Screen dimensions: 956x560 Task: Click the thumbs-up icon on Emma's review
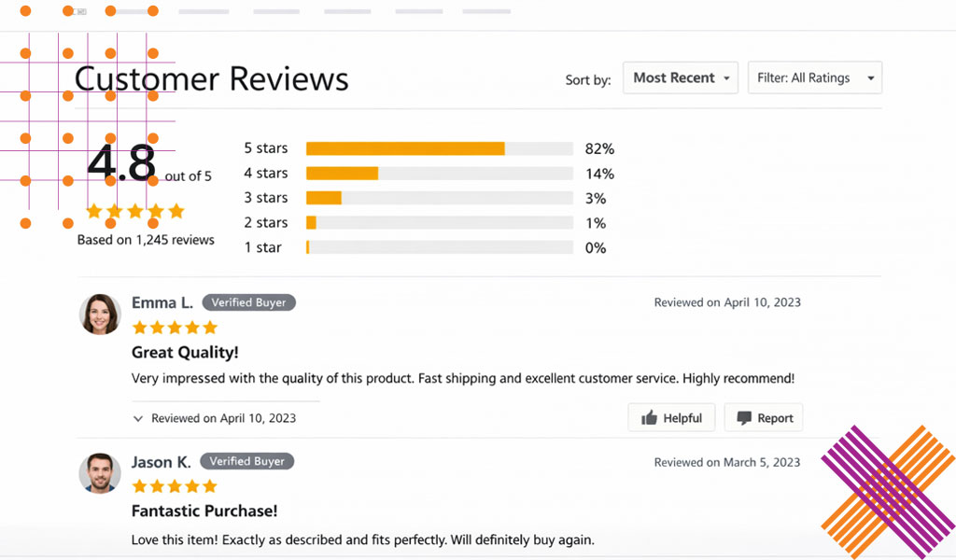[649, 418]
